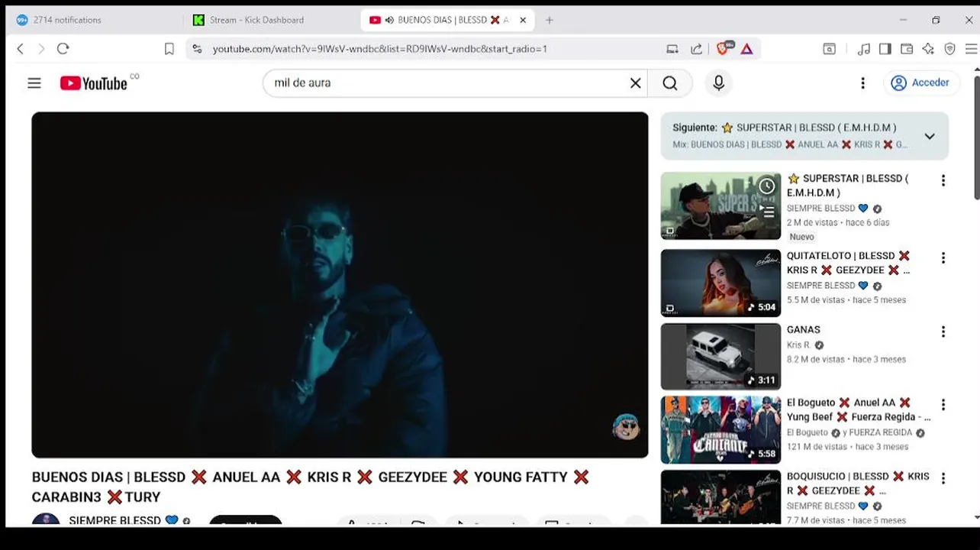Start voice search with microphone

[x=718, y=83]
